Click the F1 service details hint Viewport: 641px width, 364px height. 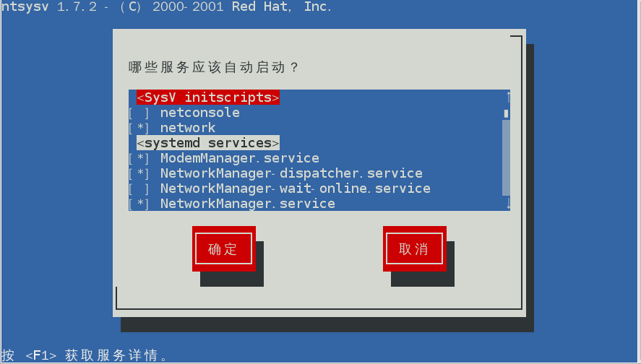85,355
